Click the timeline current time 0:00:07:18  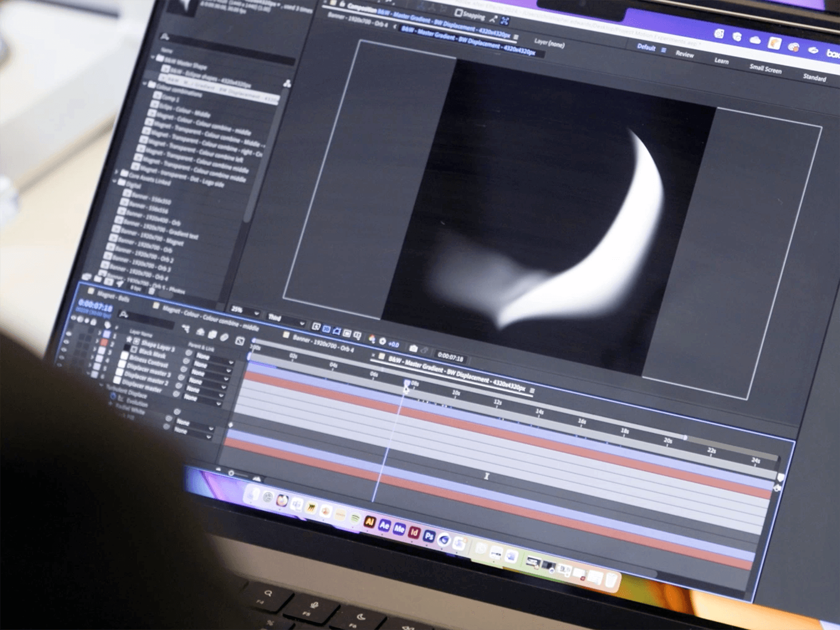pos(95,307)
